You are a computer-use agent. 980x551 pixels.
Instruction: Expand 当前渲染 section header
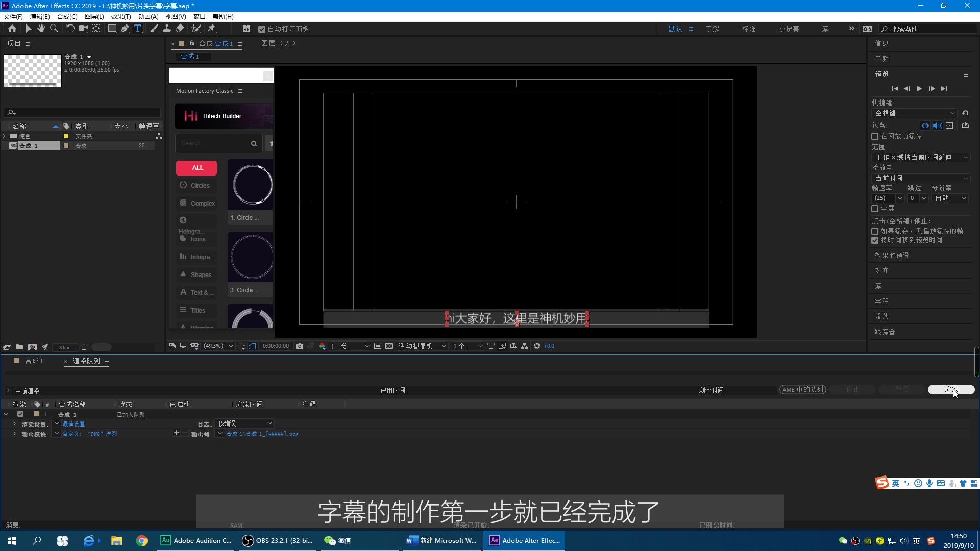pyautogui.click(x=7, y=390)
